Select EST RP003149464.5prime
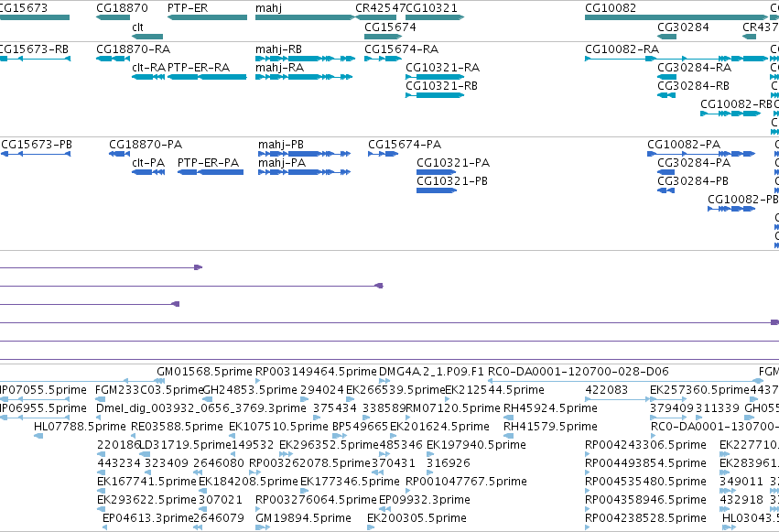The width and height of the screenshot is (779, 532). [316, 372]
